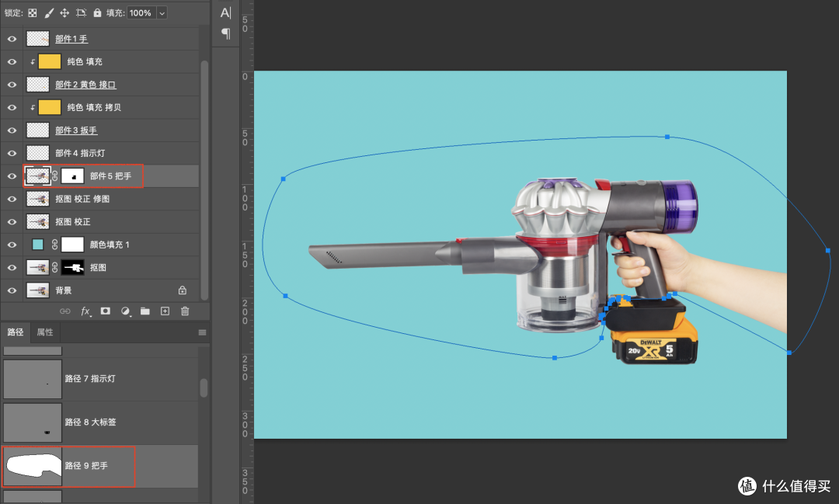Click the yellow swatch of 纯色 填充

click(49, 61)
